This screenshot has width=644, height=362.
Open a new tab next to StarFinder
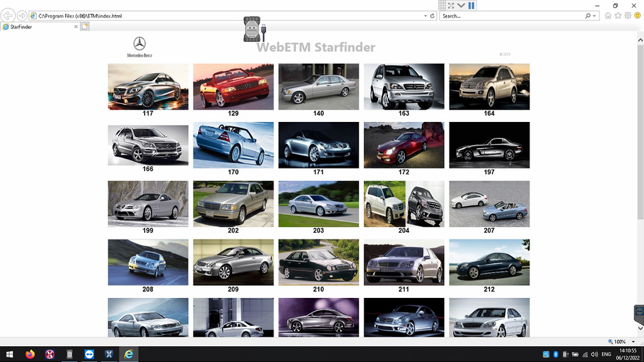pyautogui.click(x=85, y=27)
